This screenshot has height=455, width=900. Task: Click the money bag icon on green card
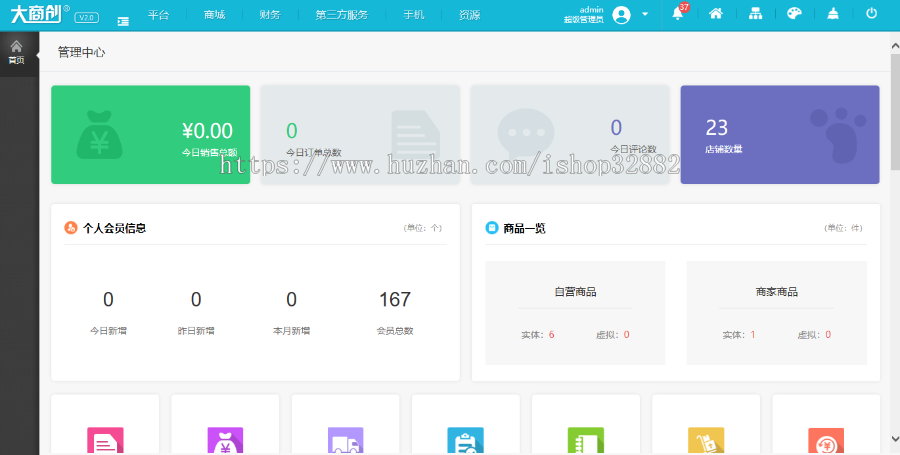tap(99, 135)
